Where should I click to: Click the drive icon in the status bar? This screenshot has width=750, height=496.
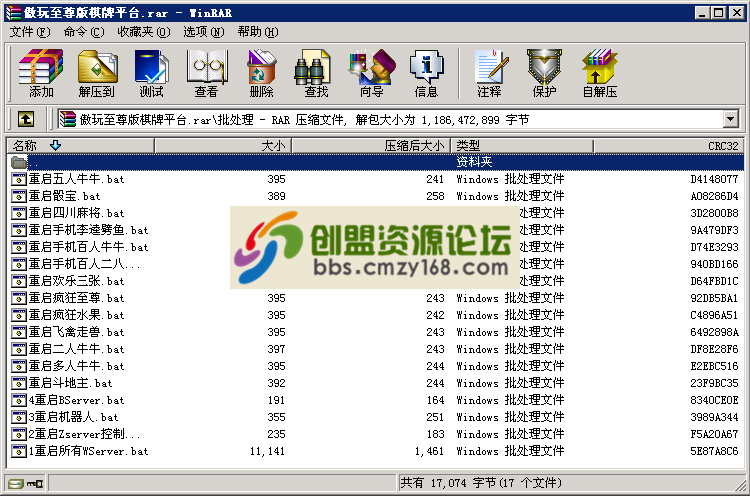(x=15, y=484)
